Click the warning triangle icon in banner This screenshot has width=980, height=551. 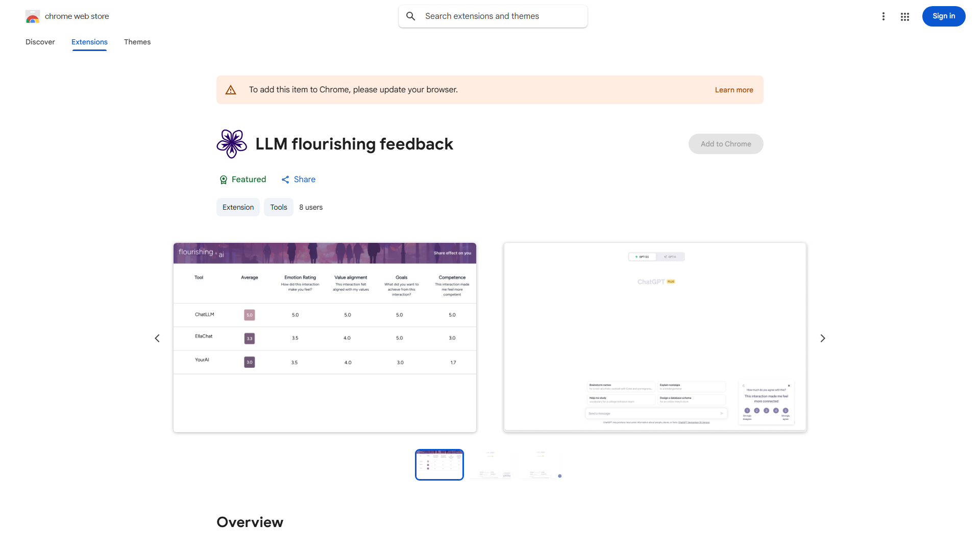[231, 90]
